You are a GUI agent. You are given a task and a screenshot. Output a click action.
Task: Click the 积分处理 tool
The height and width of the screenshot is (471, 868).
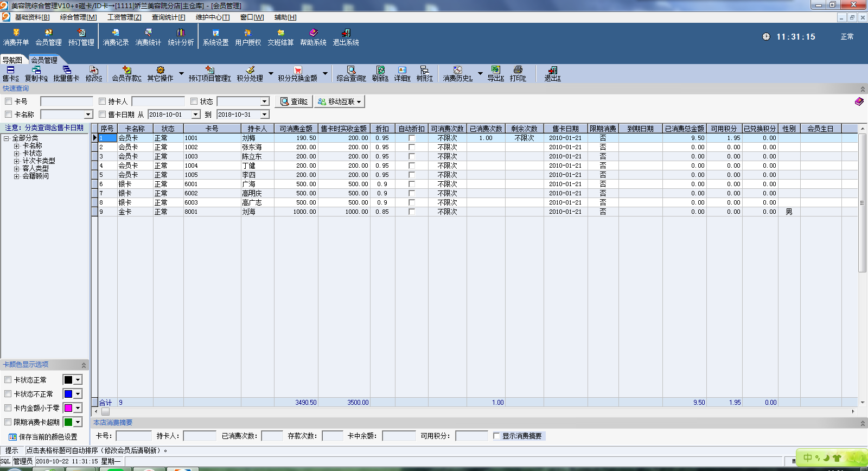250,74
